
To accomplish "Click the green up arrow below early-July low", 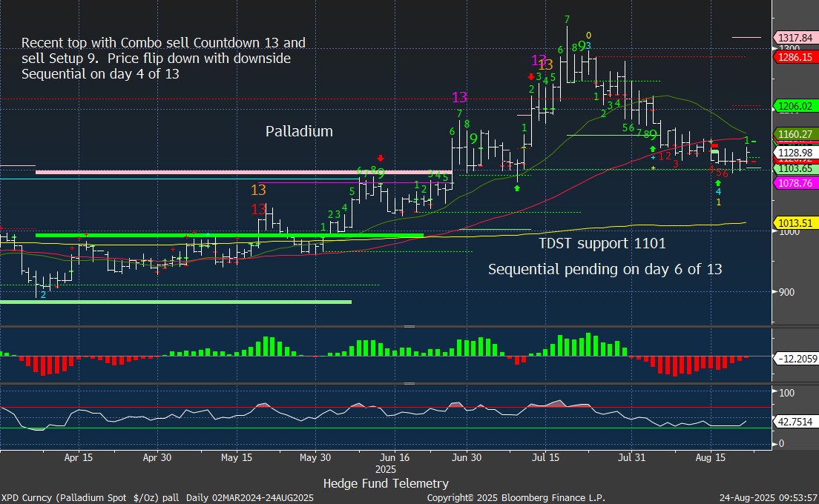I will click(x=516, y=188).
